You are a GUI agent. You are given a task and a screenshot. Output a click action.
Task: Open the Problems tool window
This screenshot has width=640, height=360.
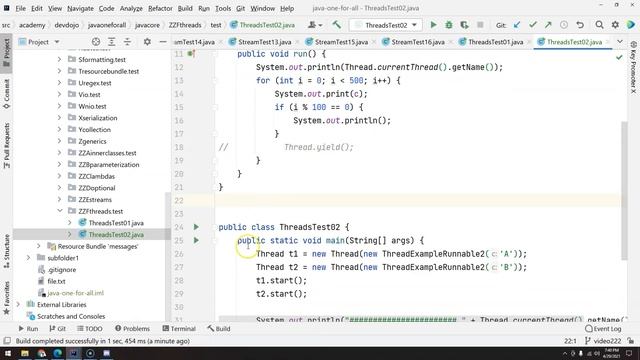coord(132,328)
